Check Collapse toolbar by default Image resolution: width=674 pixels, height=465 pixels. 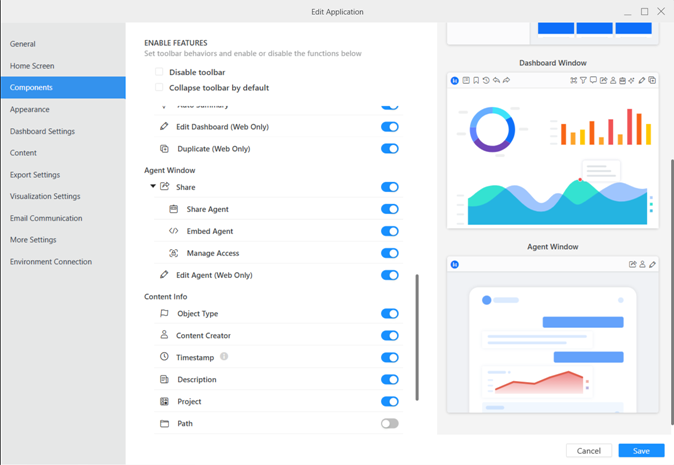click(159, 88)
